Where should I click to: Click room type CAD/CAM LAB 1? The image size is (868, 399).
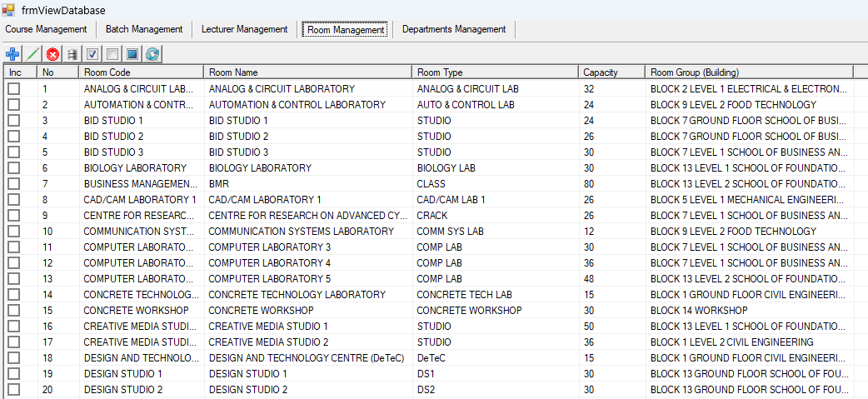pyautogui.click(x=451, y=199)
